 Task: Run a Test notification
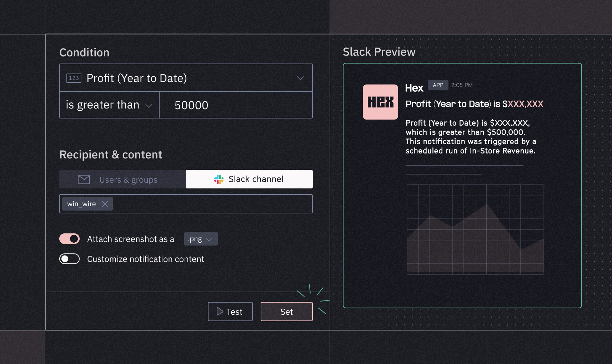pyautogui.click(x=230, y=312)
